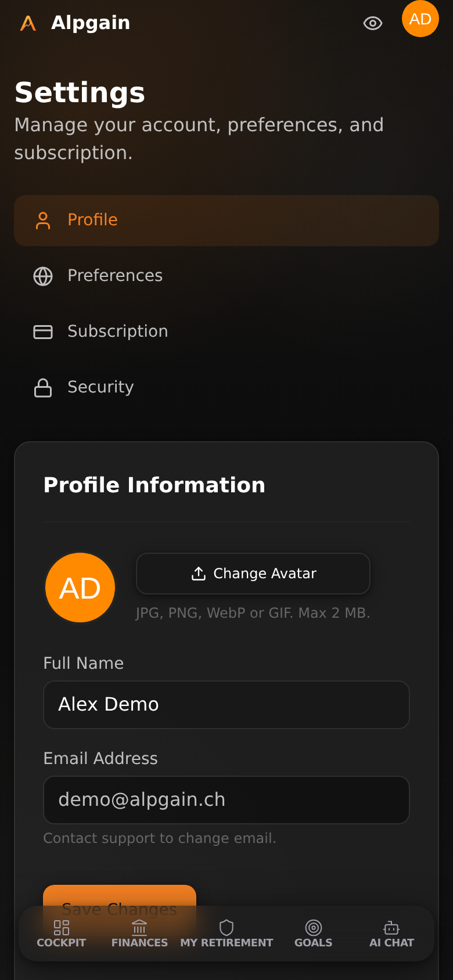Select the Profile person icon
Image resolution: width=453 pixels, height=980 pixels.
point(43,221)
